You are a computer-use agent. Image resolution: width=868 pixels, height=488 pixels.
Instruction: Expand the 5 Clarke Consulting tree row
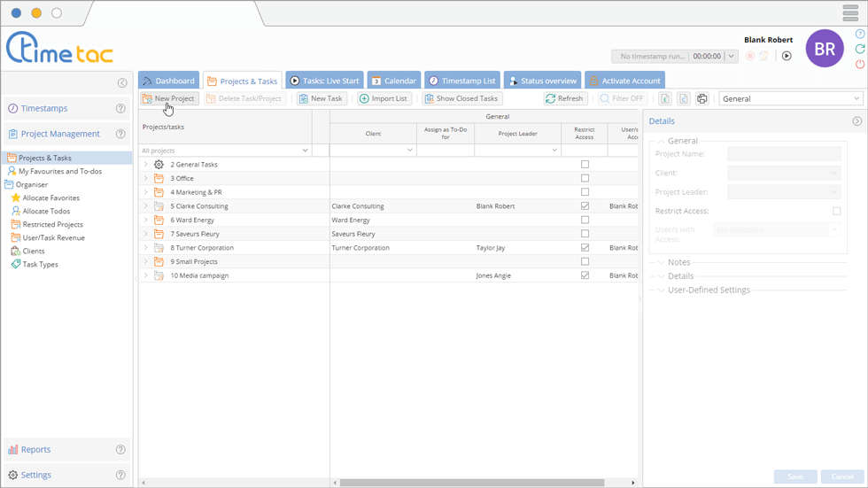point(145,205)
